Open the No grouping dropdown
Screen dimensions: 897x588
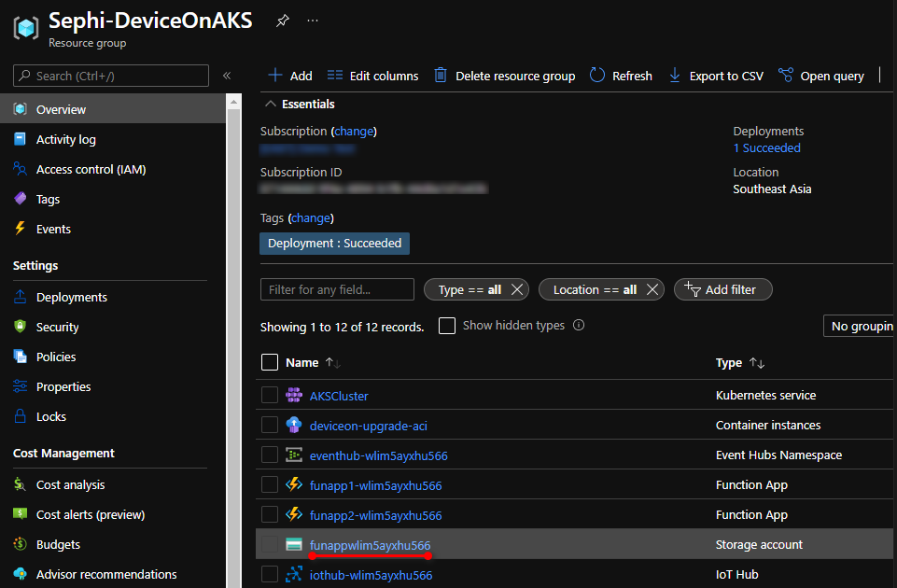tap(859, 326)
